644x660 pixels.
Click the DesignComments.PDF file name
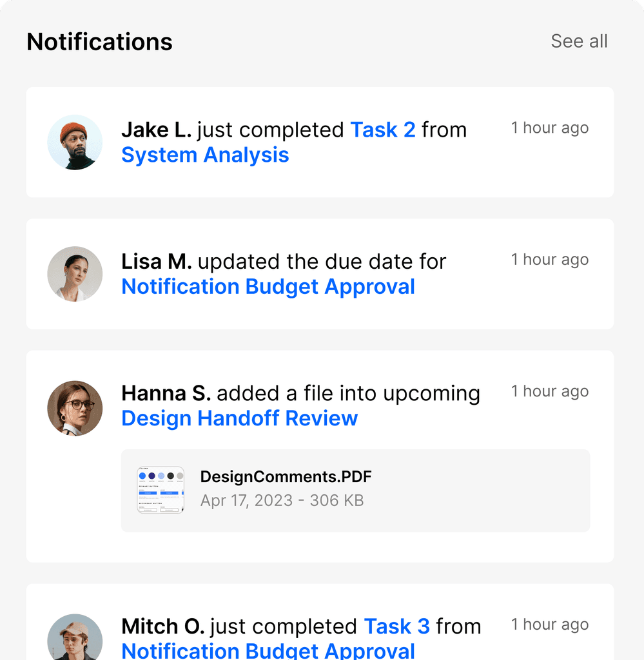click(x=286, y=477)
